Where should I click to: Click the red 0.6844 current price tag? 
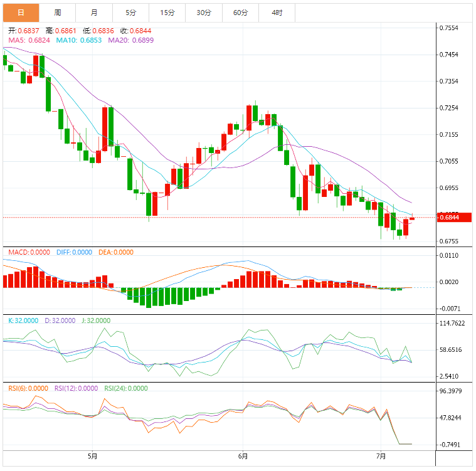[449, 218]
